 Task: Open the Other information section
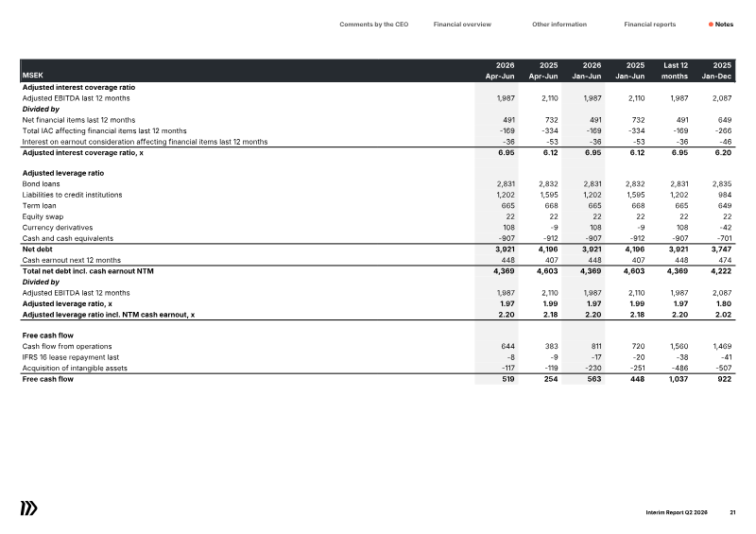tap(559, 25)
